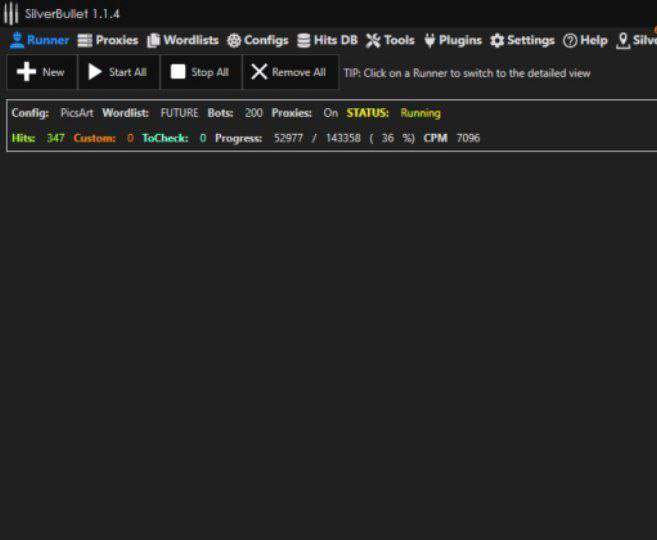657x540 pixels.
Task: Click the Stop All button
Action: [x=201, y=72]
